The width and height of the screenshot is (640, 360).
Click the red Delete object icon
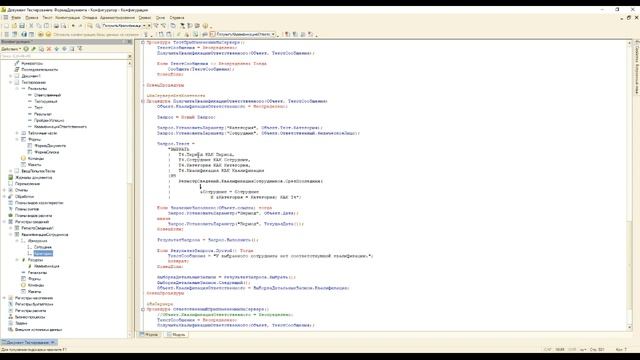click(49, 49)
